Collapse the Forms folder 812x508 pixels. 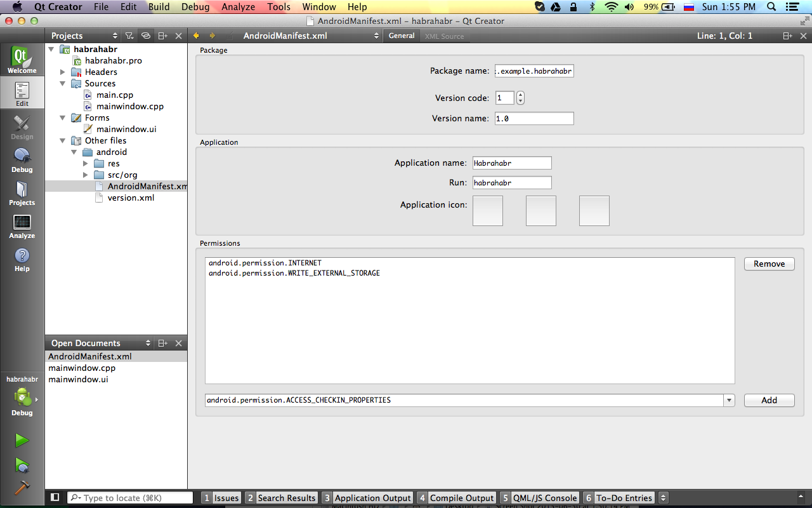(63, 117)
